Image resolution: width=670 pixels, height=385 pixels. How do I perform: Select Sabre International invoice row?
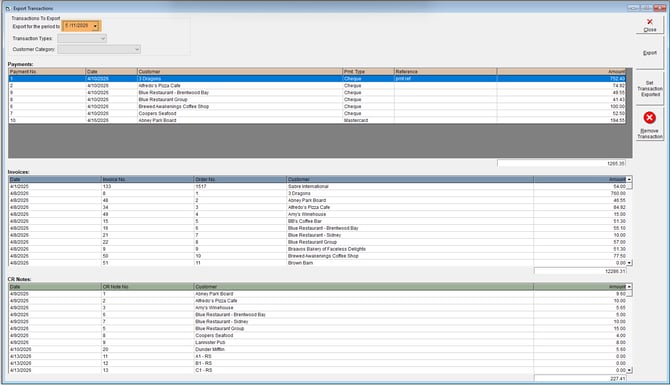317,186
